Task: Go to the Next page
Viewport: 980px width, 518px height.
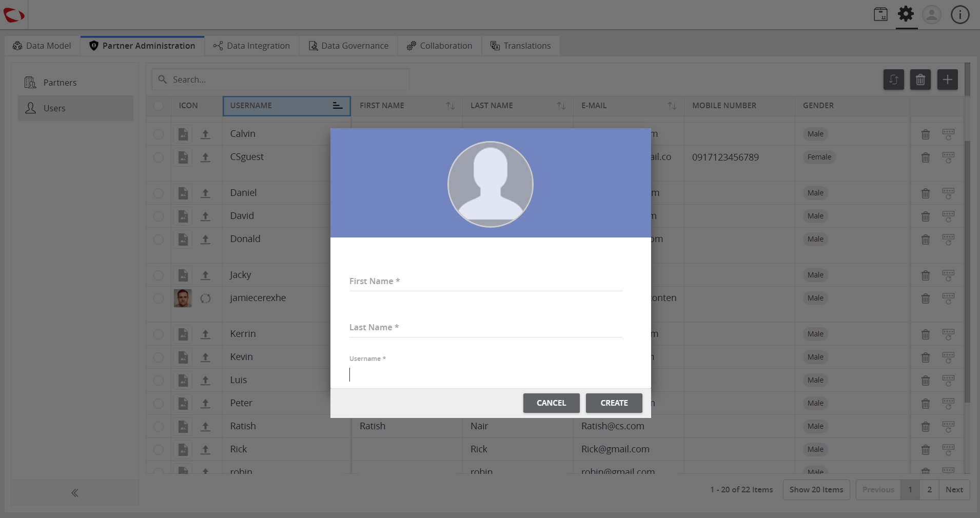Action: (x=954, y=490)
